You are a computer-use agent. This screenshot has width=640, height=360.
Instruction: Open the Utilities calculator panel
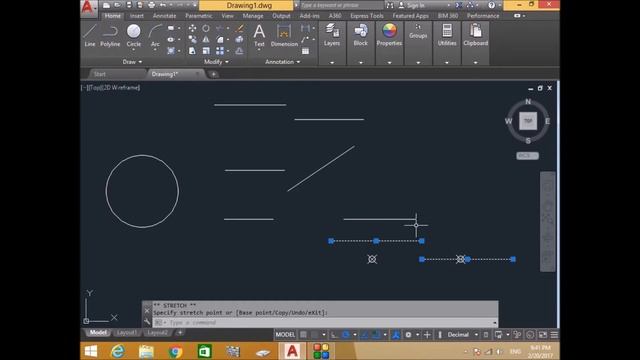447,35
